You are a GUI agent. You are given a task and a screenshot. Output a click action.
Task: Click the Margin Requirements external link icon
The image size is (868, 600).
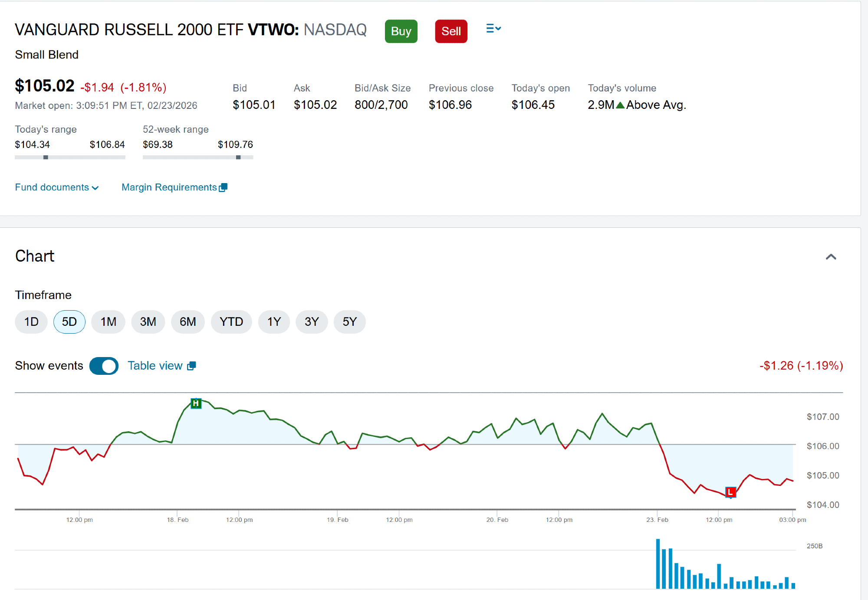tap(223, 187)
